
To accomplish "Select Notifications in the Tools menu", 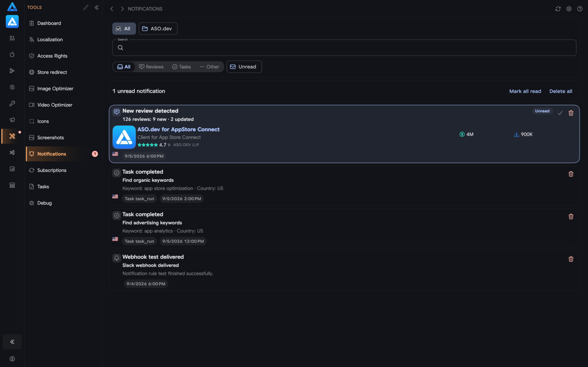I will pyautogui.click(x=63, y=154).
